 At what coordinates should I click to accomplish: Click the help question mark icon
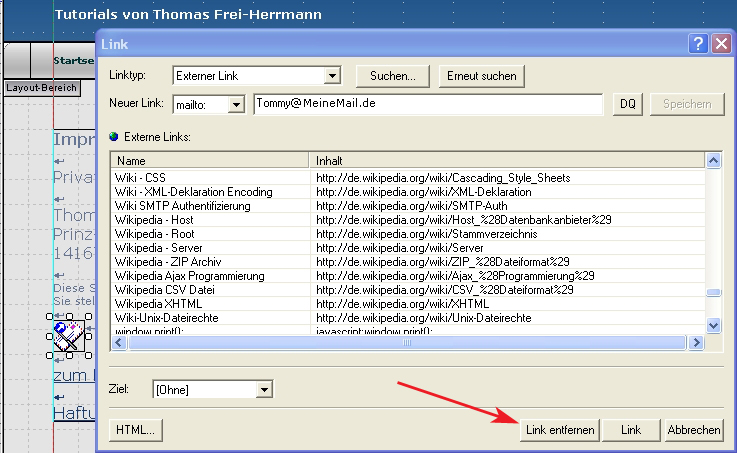[x=699, y=44]
